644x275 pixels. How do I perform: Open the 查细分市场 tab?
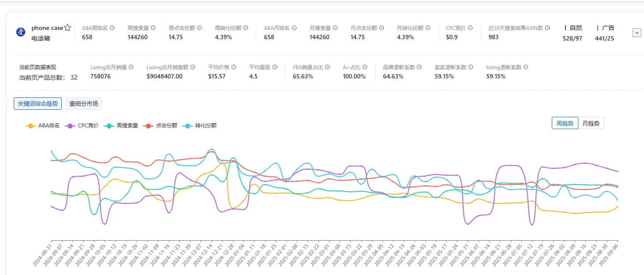pos(83,104)
